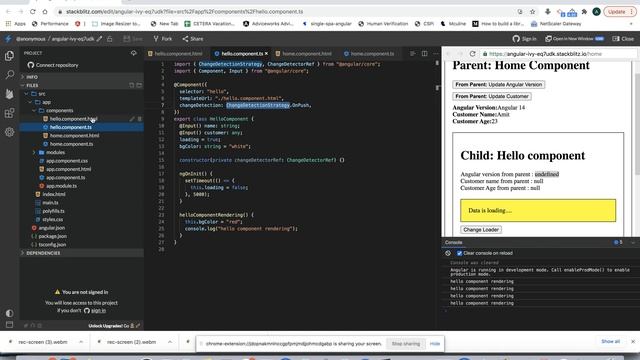Hide the screen sharing notice
This screenshot has width=640, height=360.
[x=435, y=344]
